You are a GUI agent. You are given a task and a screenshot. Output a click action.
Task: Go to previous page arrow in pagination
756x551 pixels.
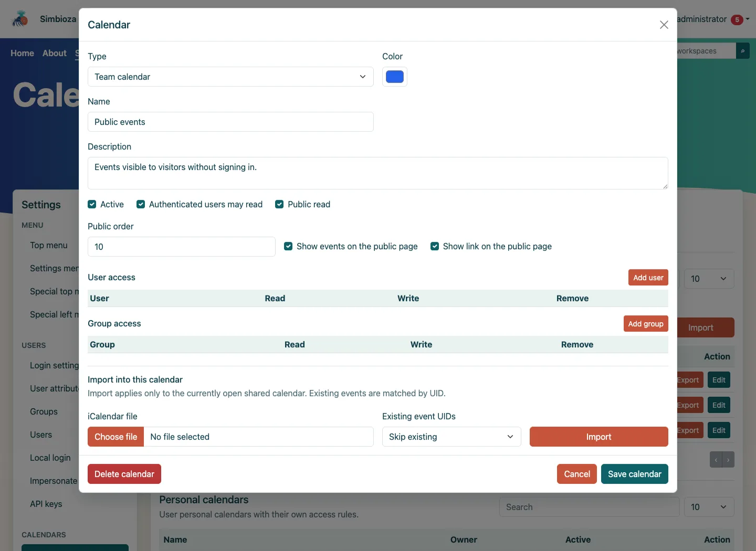[x=716, y=460]
